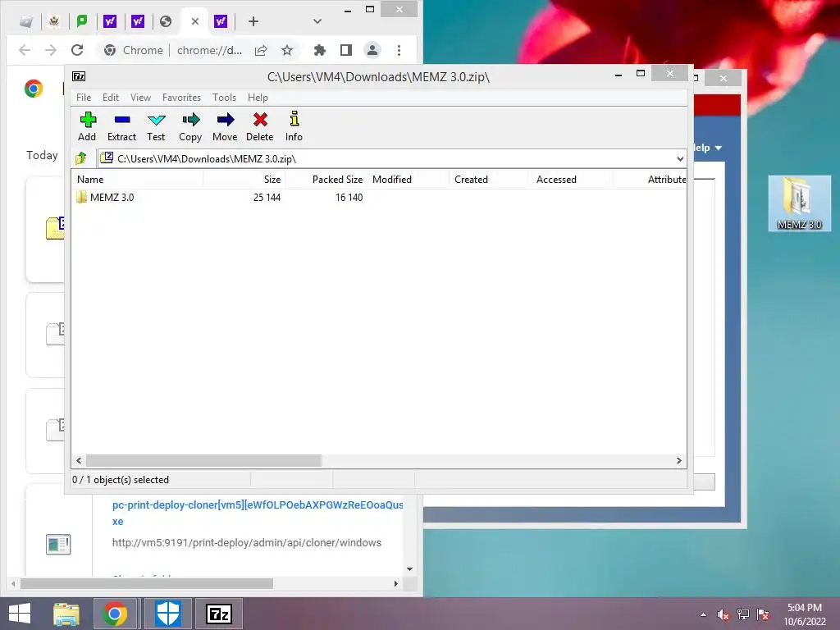Open archive Info icon
840x630 pixels.
tap(294, 127)
